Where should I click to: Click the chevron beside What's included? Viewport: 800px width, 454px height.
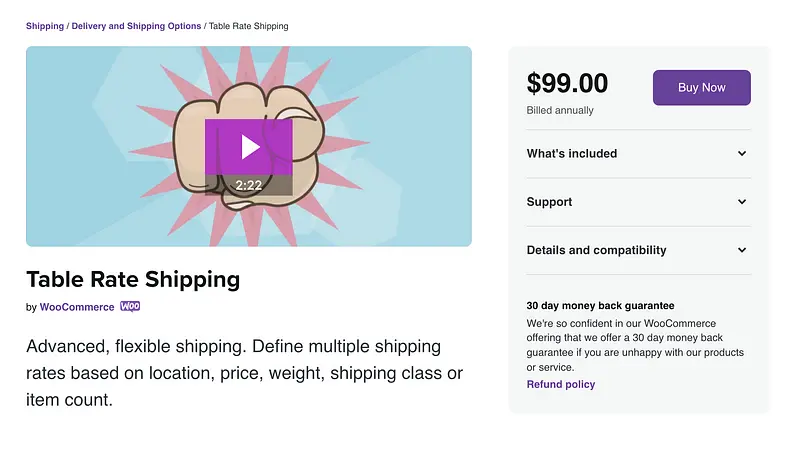(742, 154)
